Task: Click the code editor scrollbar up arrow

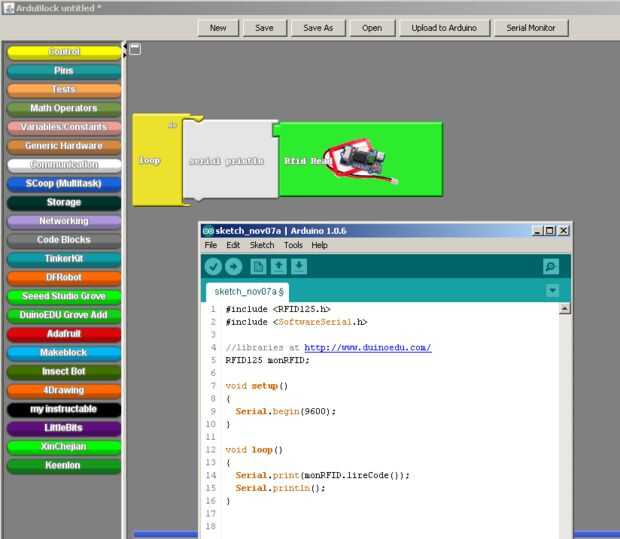Action: (565, 309)
